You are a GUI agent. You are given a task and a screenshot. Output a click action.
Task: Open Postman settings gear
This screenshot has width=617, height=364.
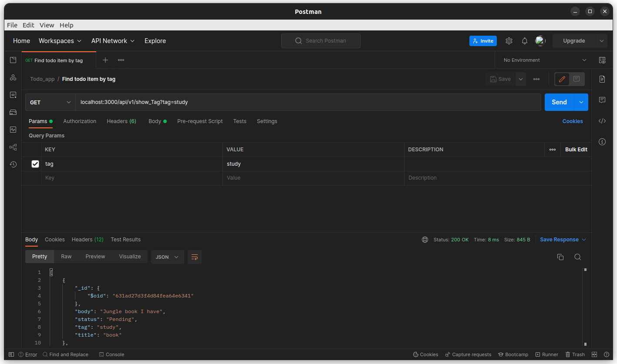click(509, 41)
